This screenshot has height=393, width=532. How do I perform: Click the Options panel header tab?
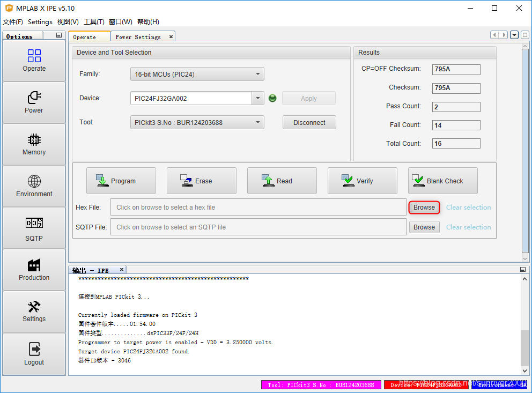23,36
